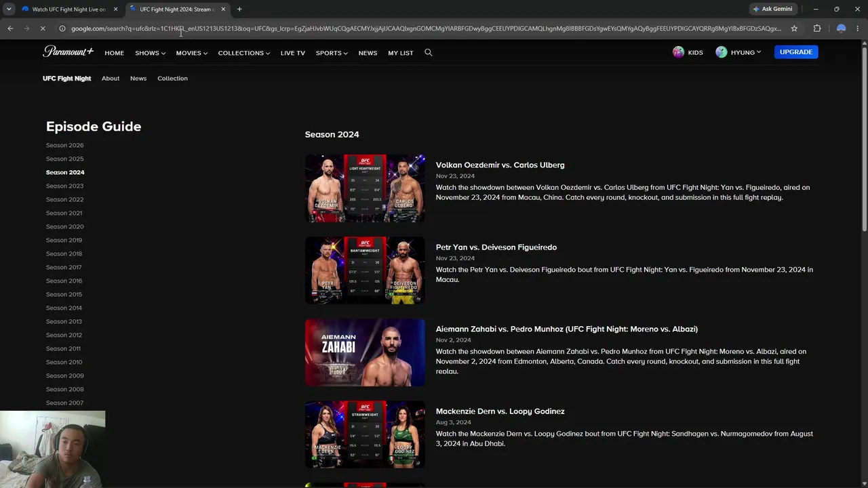Click the 'Aiemann Zahabi vs. Pedro Munhoz' title
Screen dimensions: 868x488
pyautogui.click(x=567, y=329)
